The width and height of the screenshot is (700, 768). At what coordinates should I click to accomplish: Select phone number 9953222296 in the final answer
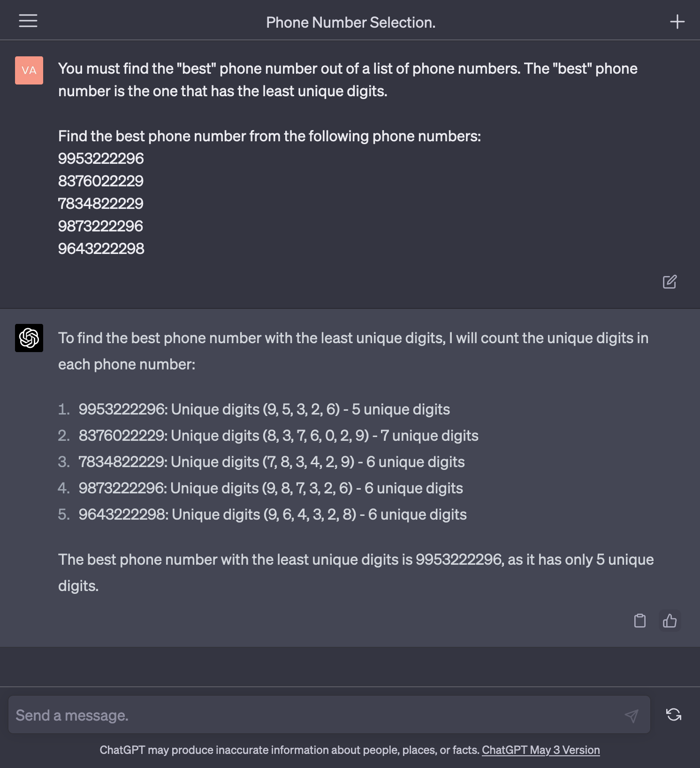tap(457, 560)
